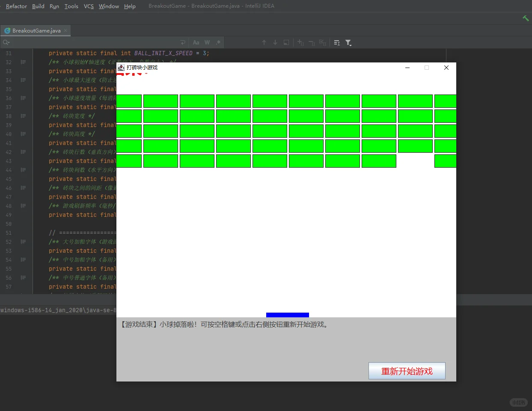The height and width of the screenshot is (411, 532).
Task: Open the Help menu
Action: pyautogui.click(x=130, y=6)
